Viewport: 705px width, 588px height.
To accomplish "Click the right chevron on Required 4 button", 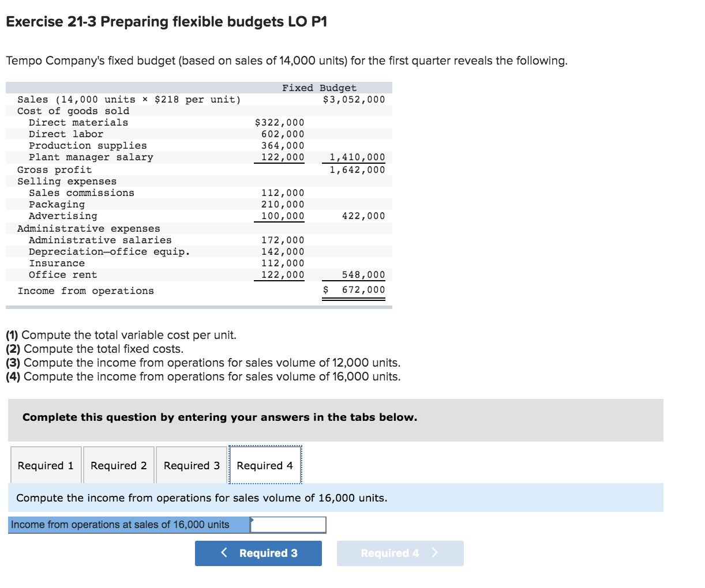I will [434, 553].
